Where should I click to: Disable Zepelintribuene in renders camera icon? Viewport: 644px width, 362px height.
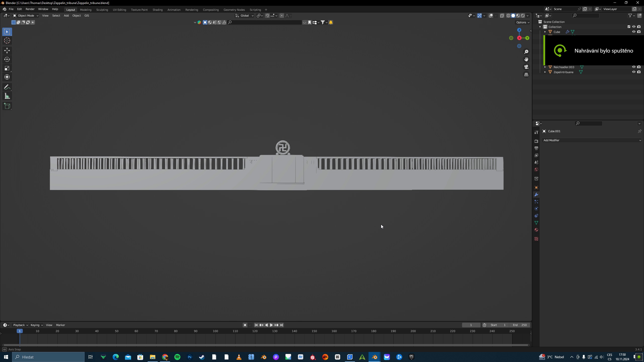coord(639,72)
